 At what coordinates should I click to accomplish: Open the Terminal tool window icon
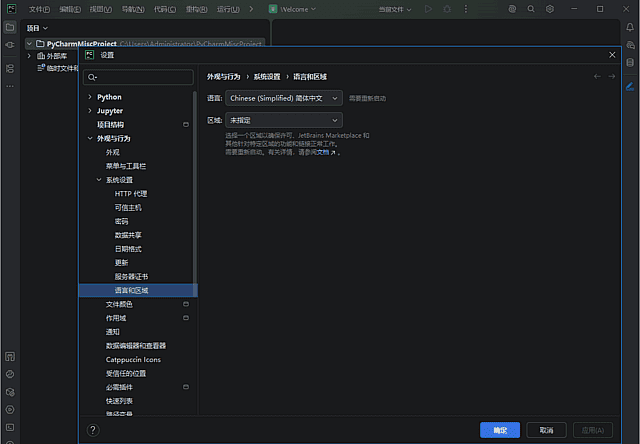(x=10, y=427)
